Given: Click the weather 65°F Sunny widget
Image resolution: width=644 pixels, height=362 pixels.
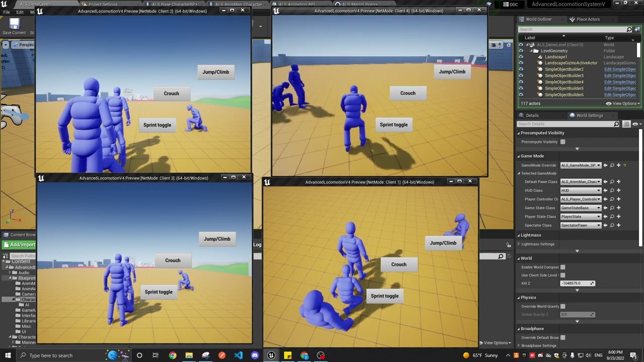Looking at the screenshot, I should coord(480,355).
